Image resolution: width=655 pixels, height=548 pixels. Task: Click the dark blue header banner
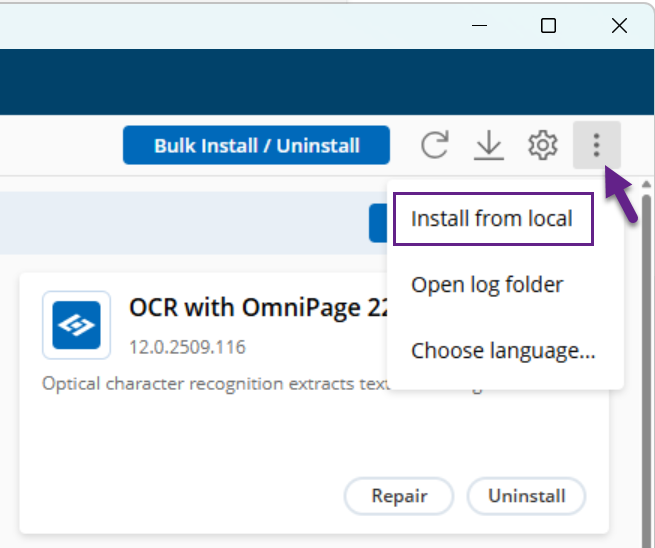[300, 82]
